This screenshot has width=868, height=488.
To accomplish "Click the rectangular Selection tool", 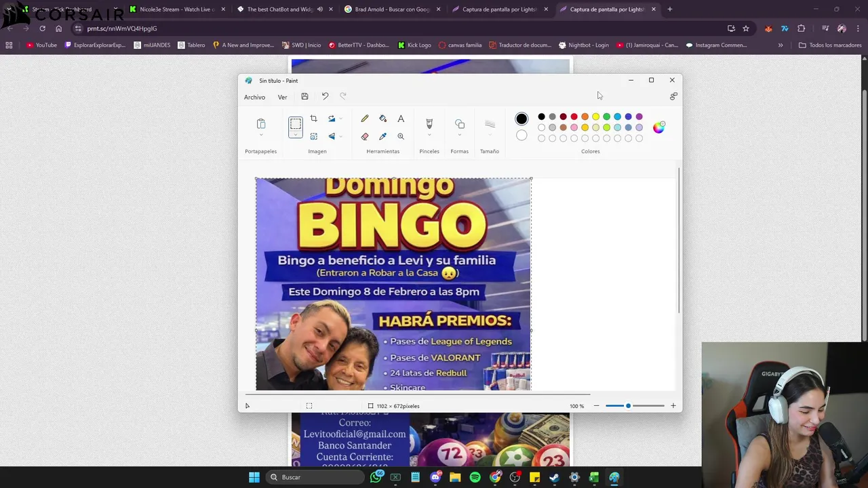I will [x=295, y=123].
